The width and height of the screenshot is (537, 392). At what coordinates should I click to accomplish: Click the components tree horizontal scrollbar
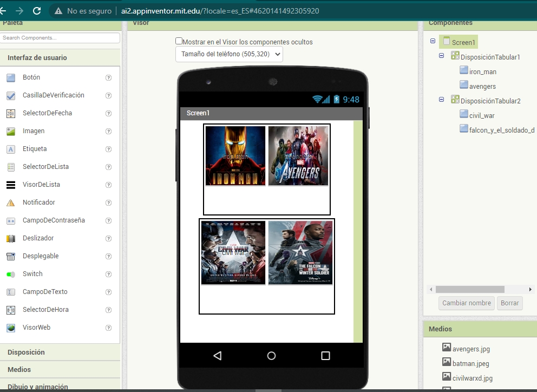coord(470,289)
